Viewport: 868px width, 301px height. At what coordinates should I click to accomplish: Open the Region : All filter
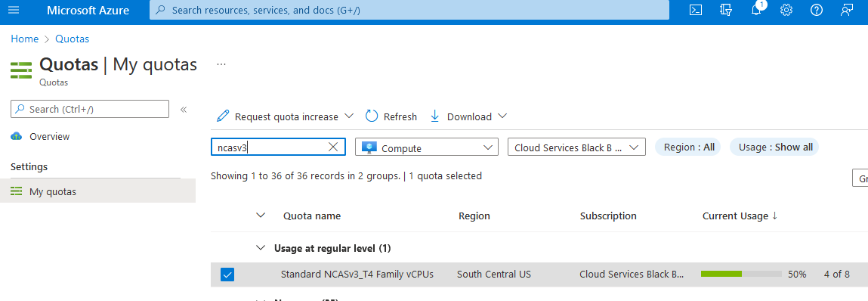point(687,147)
